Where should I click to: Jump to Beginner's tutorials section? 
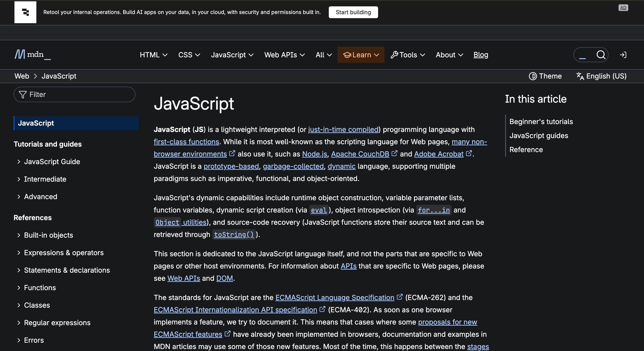541,121
